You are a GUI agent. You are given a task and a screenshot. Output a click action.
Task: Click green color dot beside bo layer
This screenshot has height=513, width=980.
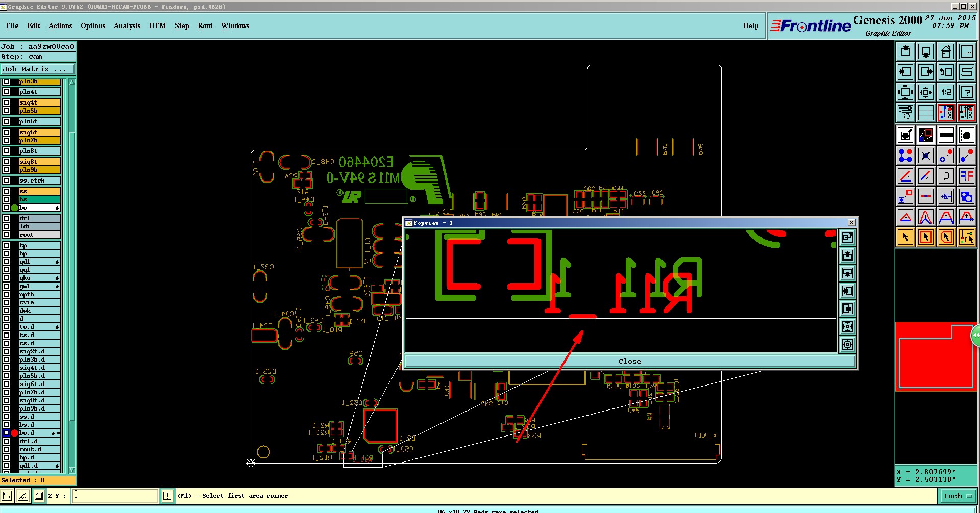(14, 208)
